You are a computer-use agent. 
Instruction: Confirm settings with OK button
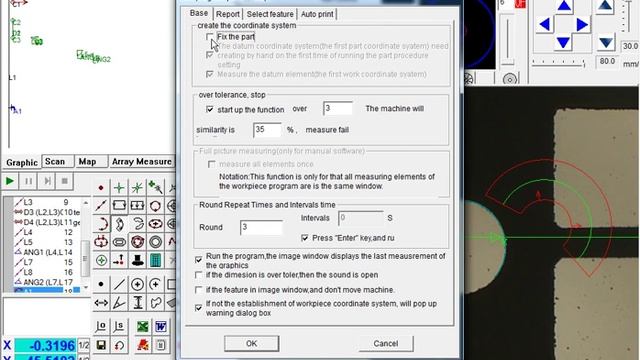tap(251, 344)
